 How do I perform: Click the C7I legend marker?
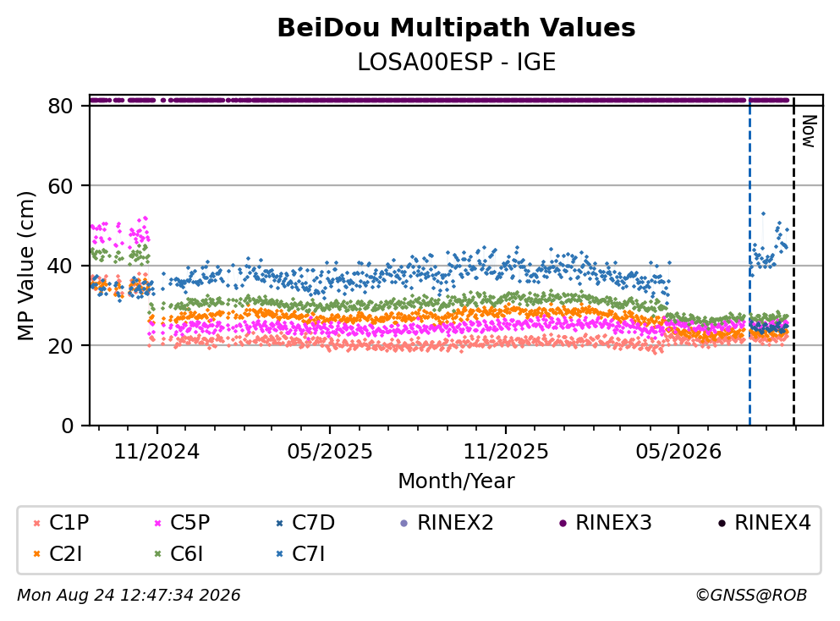[x=280, y=554]
